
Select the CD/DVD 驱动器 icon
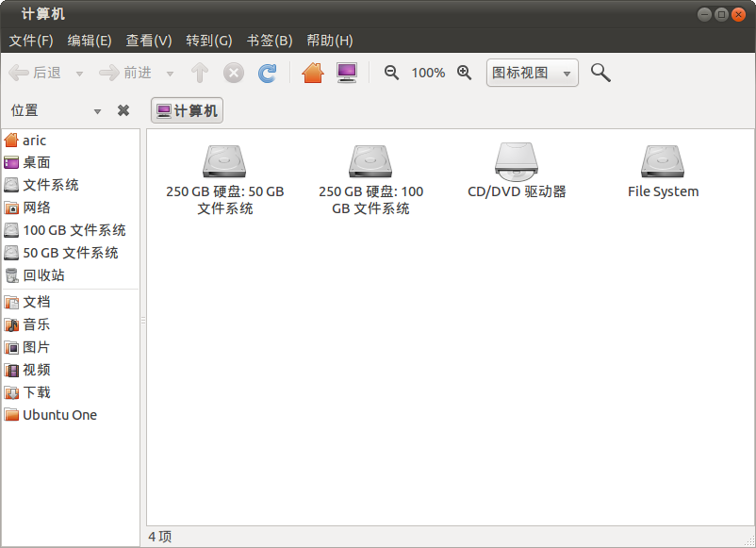click(517, 161)
